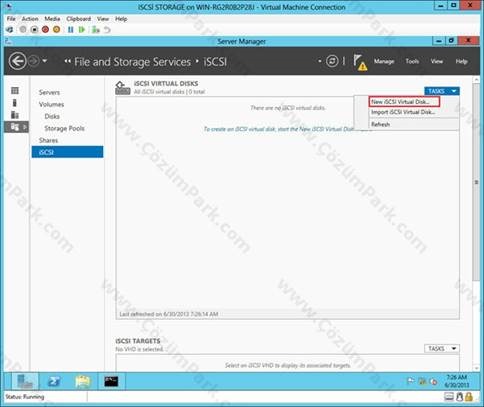Image resolution: width=484 pixels, height=407 pixels.
Task: Select Storage Pools in the sidebar
Action: click(64, 128)
